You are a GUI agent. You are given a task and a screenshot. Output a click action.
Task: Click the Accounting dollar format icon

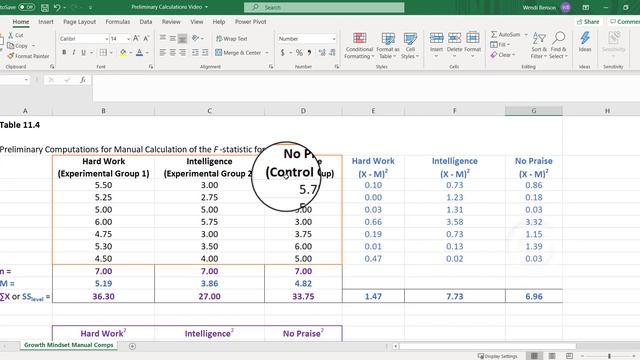282,53
